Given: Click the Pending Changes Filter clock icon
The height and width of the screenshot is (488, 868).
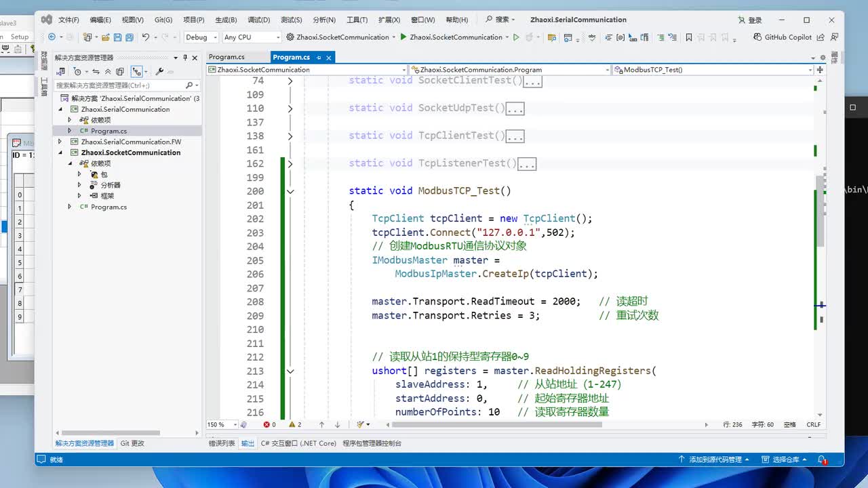Looking at the screenshot, I should point(78,71).
